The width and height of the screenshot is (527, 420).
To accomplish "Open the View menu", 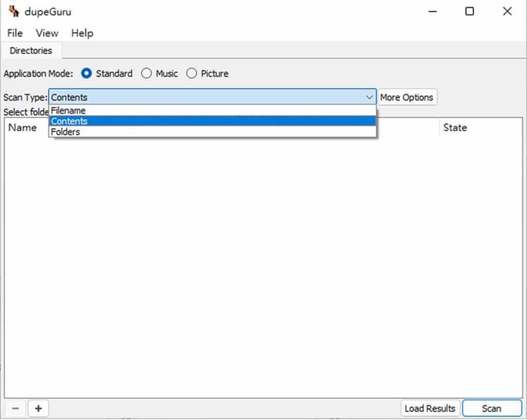I will click(47, 33).
